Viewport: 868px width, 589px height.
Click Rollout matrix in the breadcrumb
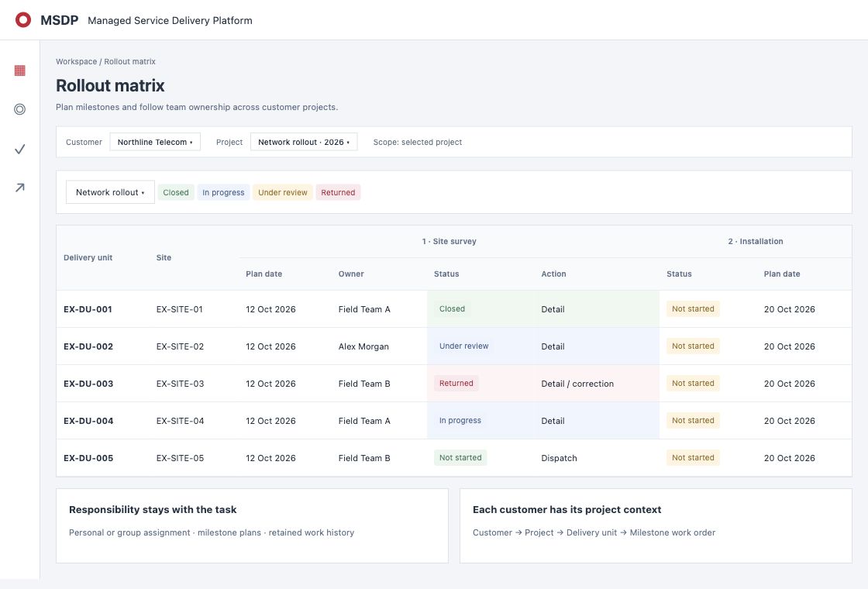tap(130, 61)
